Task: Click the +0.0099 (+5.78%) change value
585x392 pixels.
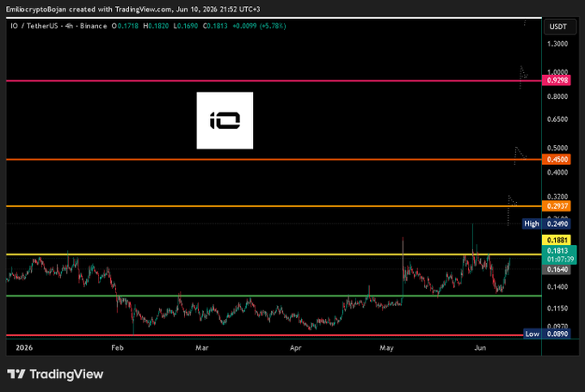Action: pos(259,26)
